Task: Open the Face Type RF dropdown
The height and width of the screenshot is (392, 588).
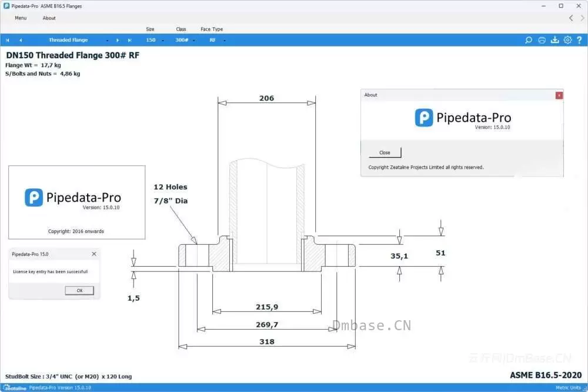Action: [x=224, y=40]
